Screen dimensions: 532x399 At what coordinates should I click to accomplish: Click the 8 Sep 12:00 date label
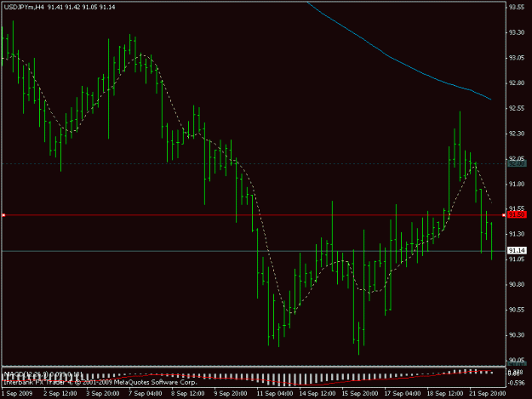coord(187,394)
